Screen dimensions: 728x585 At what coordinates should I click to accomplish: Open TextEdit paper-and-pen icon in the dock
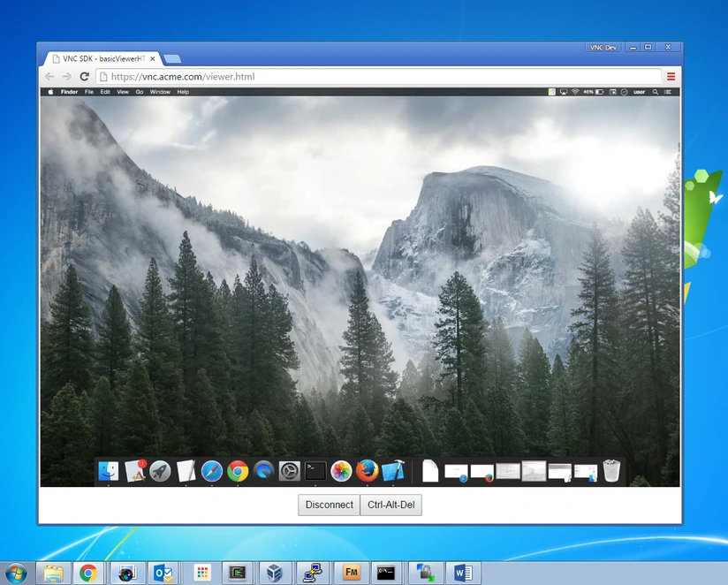tap(186, 471)
